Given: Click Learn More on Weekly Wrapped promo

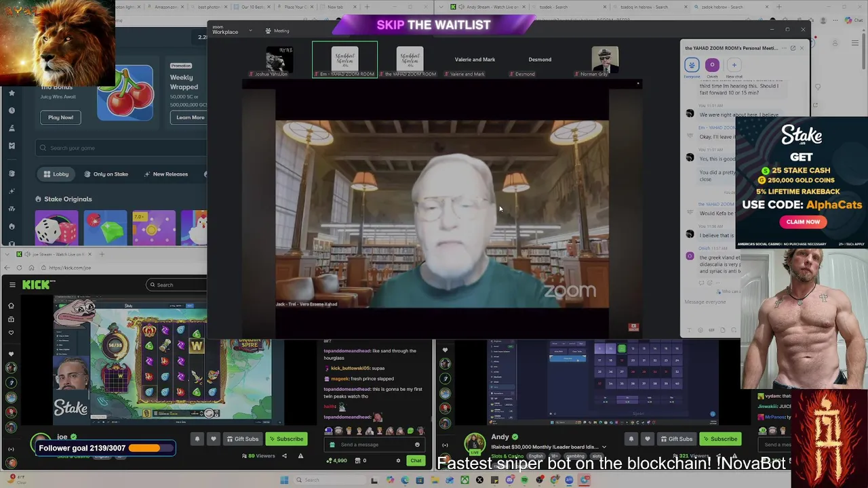Looking at the screenshot, I should click(x=190, y=117).
